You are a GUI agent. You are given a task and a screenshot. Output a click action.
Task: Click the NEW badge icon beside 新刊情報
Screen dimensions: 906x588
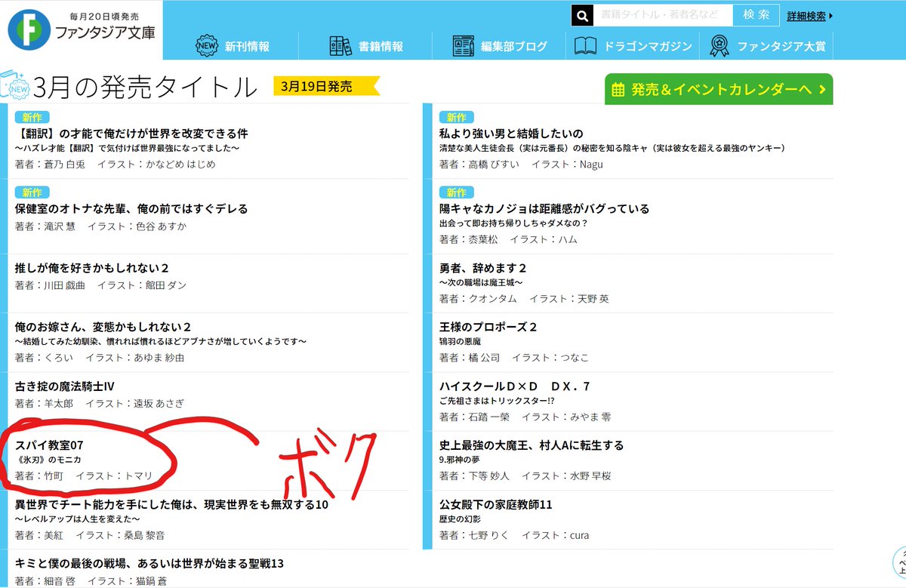[x=207, y=46]
